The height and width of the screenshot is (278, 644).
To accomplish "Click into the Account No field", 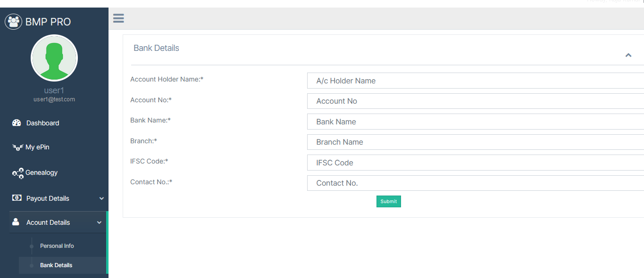I will [475, 101].
